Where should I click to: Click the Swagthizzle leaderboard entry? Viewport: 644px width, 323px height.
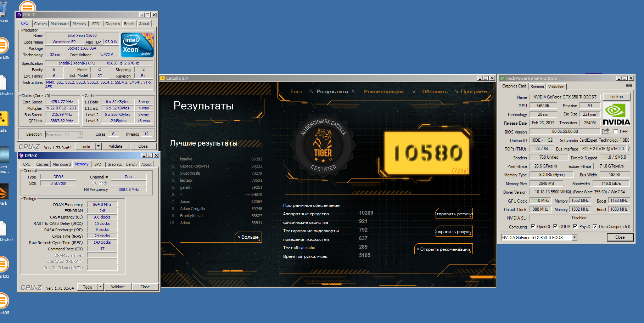pyautogui.click(x=217, y=173)
